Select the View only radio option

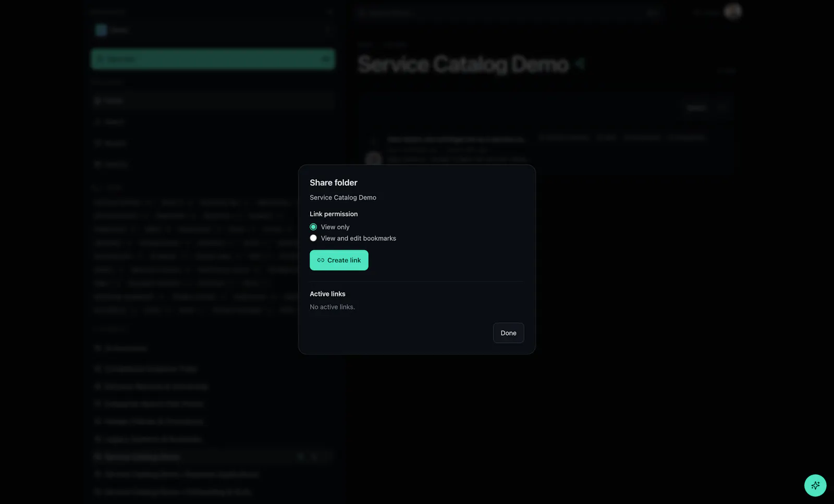tap(313, 227)
